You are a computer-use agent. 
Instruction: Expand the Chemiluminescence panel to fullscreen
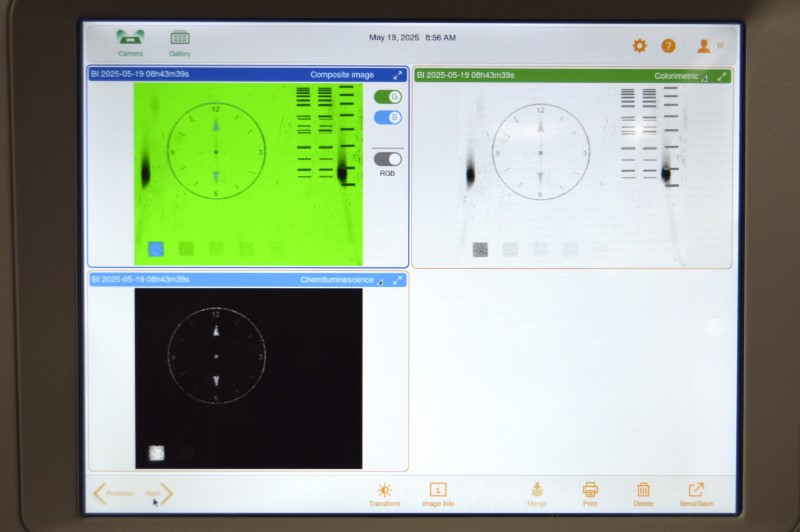[397, 280]
